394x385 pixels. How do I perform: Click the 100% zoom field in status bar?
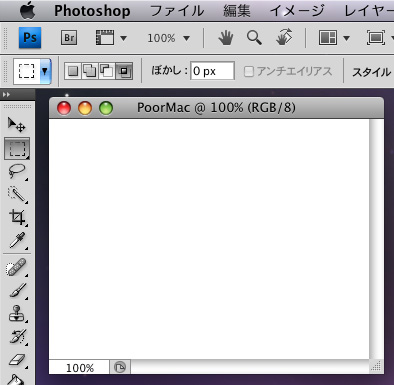(79, 368)
